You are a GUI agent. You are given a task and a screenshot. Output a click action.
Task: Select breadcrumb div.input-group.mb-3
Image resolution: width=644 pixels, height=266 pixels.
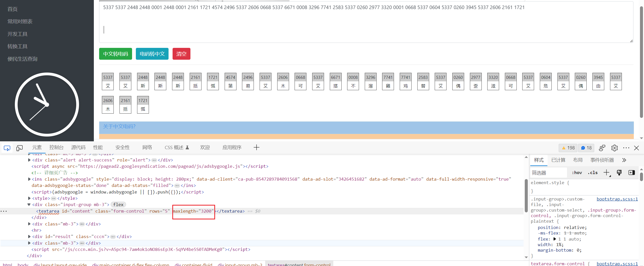tap(240, 264)
